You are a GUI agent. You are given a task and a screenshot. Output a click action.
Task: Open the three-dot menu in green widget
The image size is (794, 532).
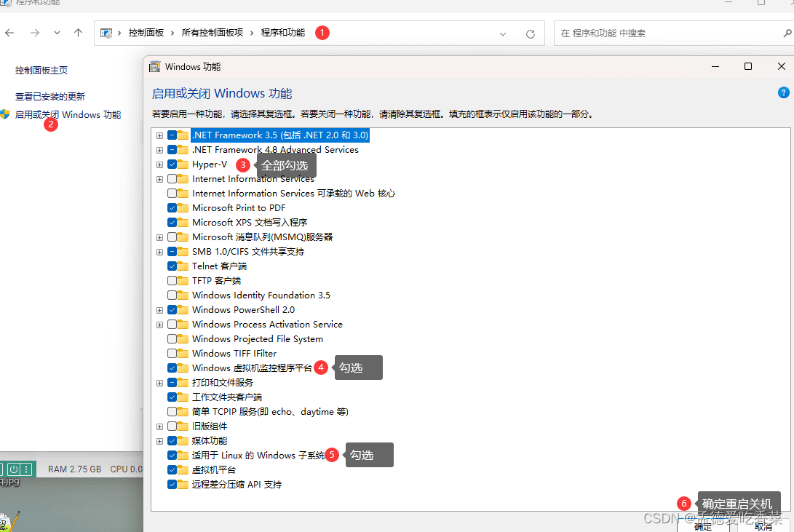click(x=26, y=469)
